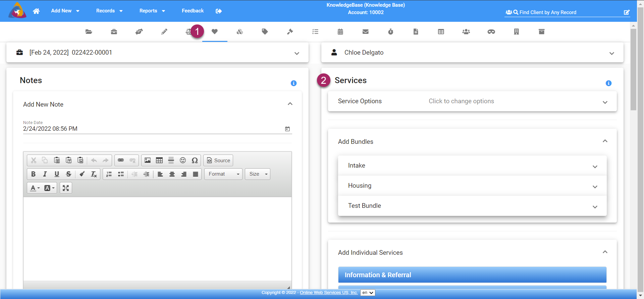The image size is (644, 299).
Task: Click the envelope icon in record toolbar
Action: pyautogui.click(x=366, y=32)
